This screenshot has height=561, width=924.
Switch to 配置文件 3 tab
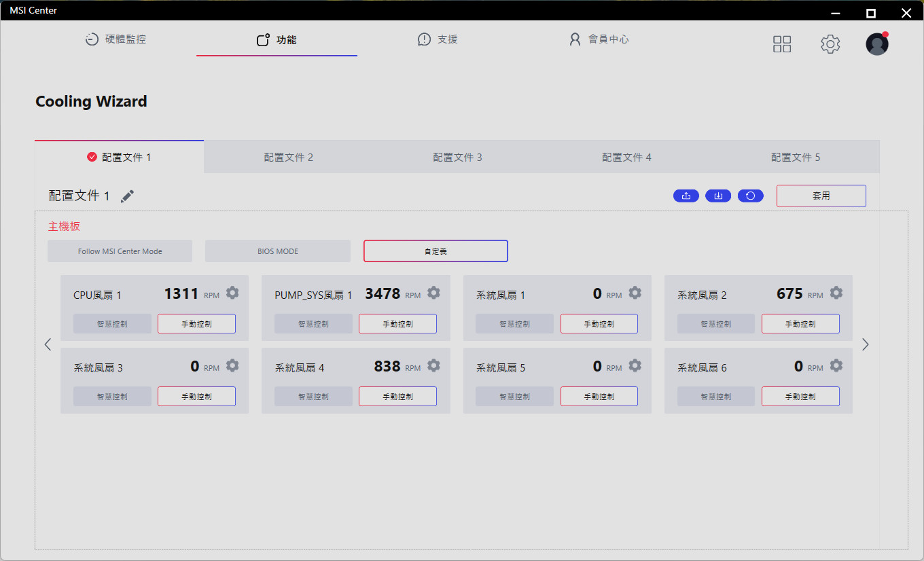(x=457, y=158)
